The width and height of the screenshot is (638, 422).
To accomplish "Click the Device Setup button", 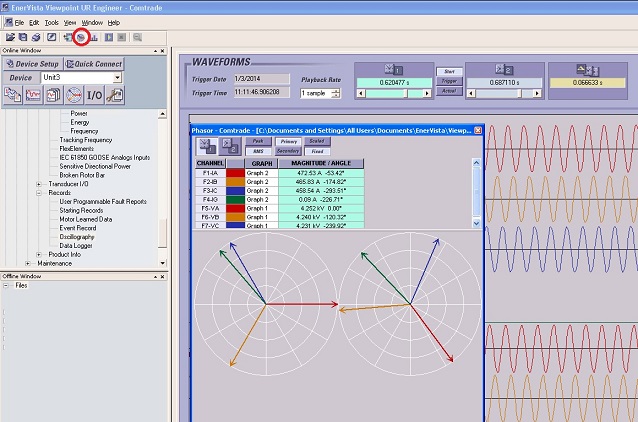I will pyautogui.click(x=33, y=64).
